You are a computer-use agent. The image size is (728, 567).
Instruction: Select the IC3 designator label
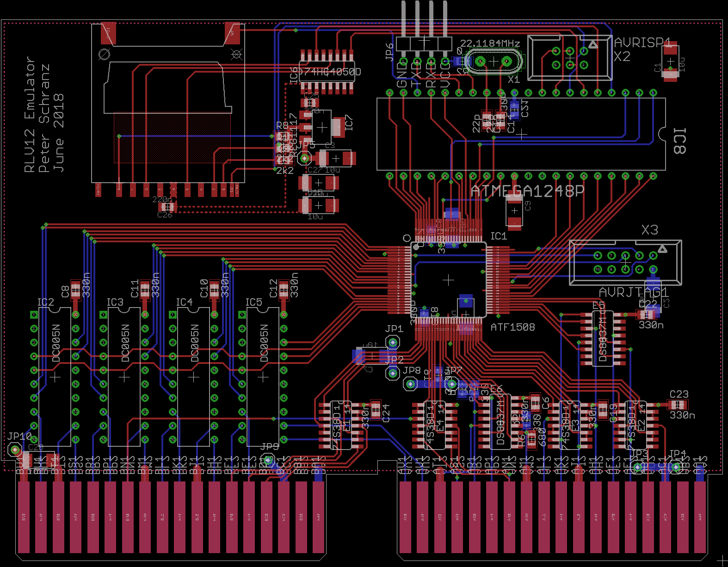pyautogui.click(x=115, y=302)
